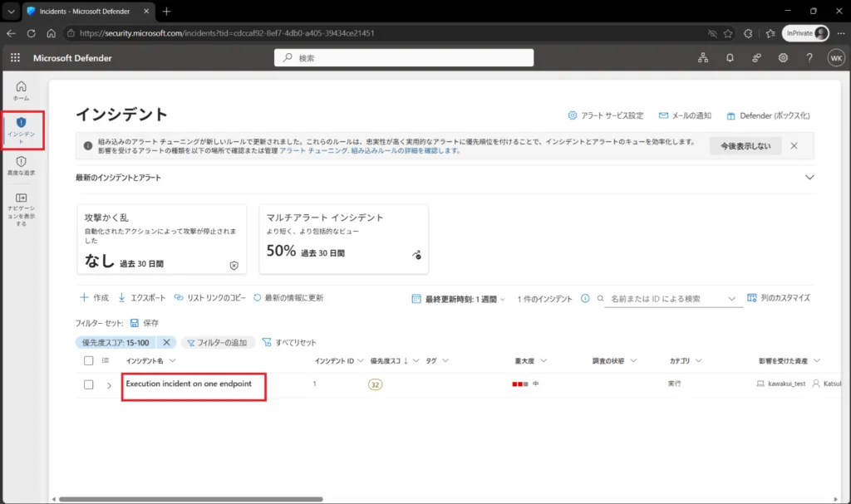The image size is (851, 504).
Task: Open Defender (ボックス化) button
Action: click(768, 115)
